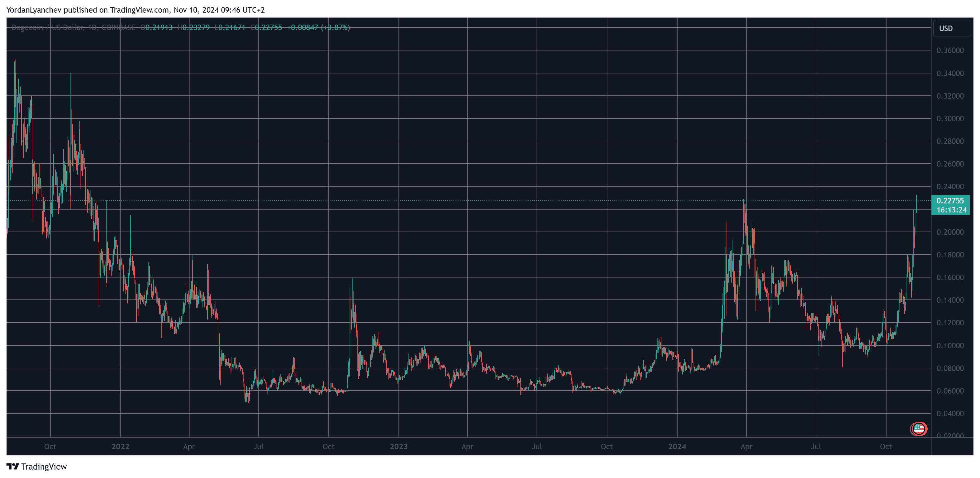Click the US flag event icon

919,429
